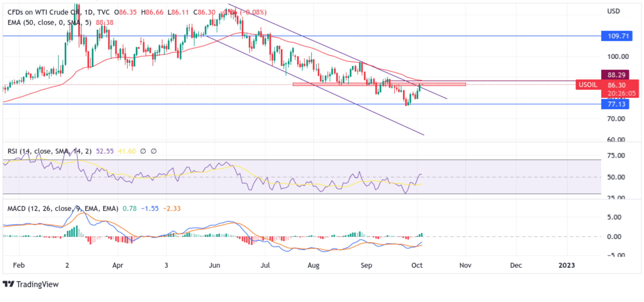Click the MACD signal value -2.33
The image size is (644, 302).
[x=172, y=209]
